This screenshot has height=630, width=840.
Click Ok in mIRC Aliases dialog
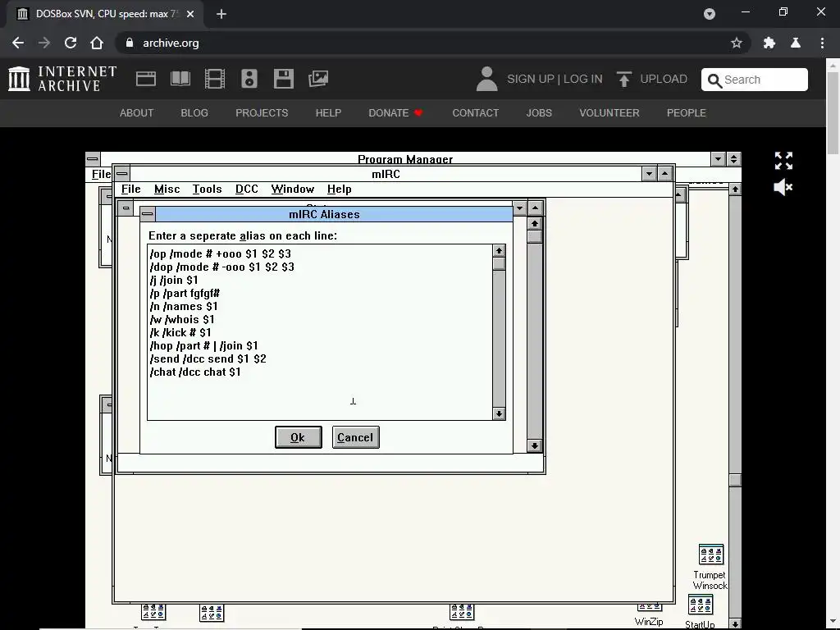point(299,437)
